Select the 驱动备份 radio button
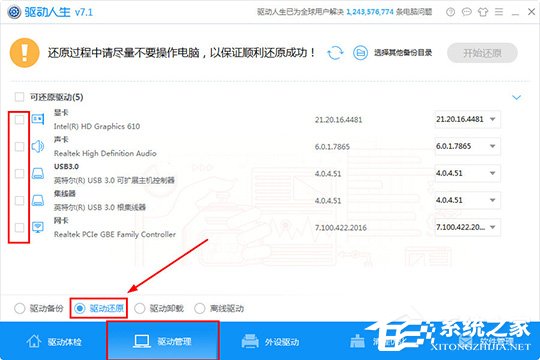The height and width of the screenshot is (360, 540). (x=20, y=308)
